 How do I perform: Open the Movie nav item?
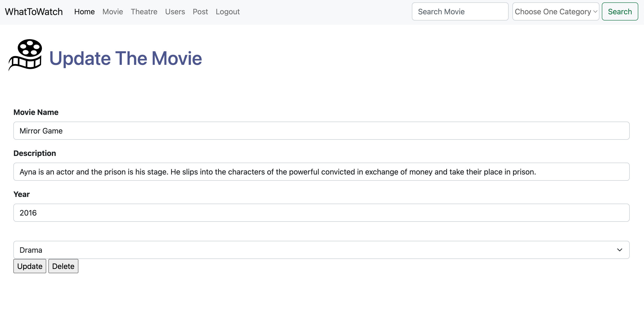point(113,12)
